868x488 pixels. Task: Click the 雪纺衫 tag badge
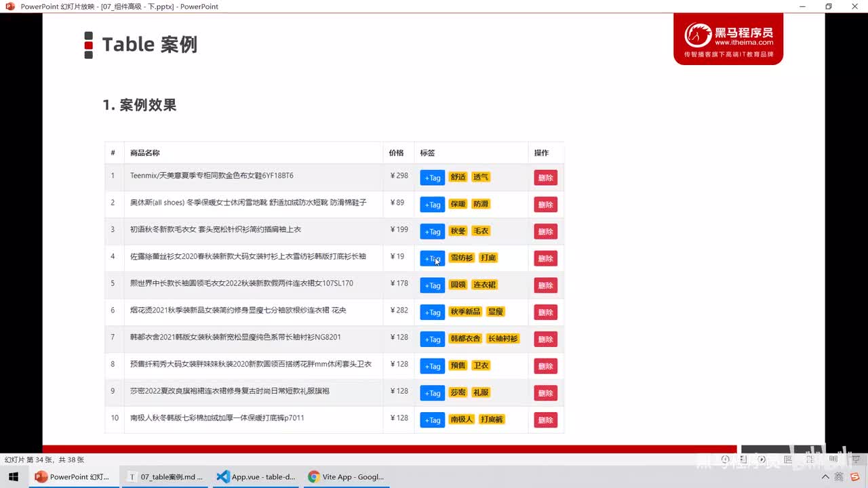[462, 258]
